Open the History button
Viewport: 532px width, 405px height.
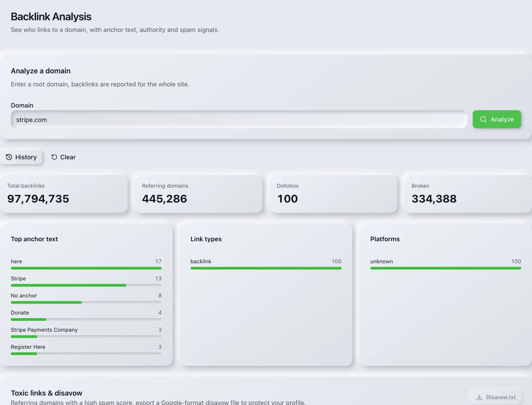tap(21, 157)
